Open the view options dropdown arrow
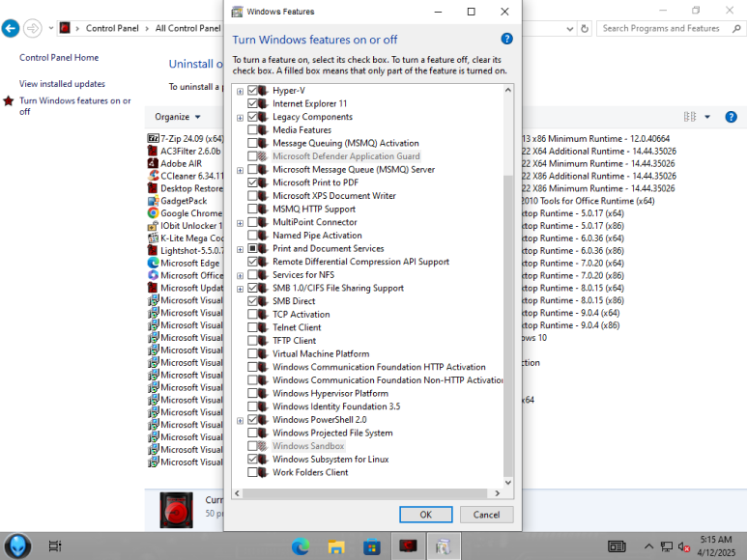This screenshot has width=747, height=560. (707, 117)
